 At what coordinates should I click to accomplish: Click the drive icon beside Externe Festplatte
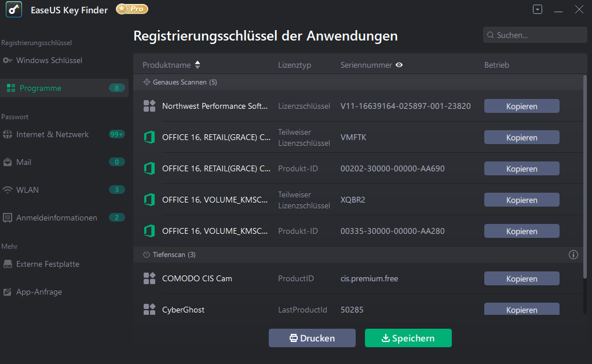8,264
